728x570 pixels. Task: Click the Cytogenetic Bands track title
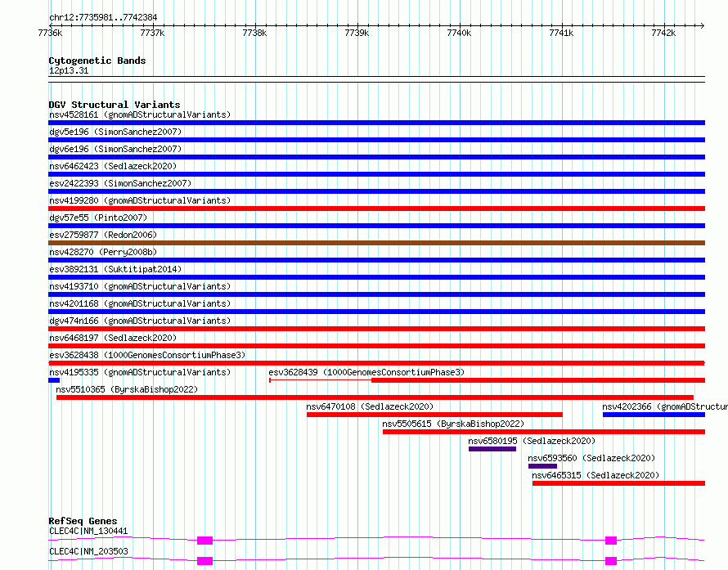pos(97,61)
